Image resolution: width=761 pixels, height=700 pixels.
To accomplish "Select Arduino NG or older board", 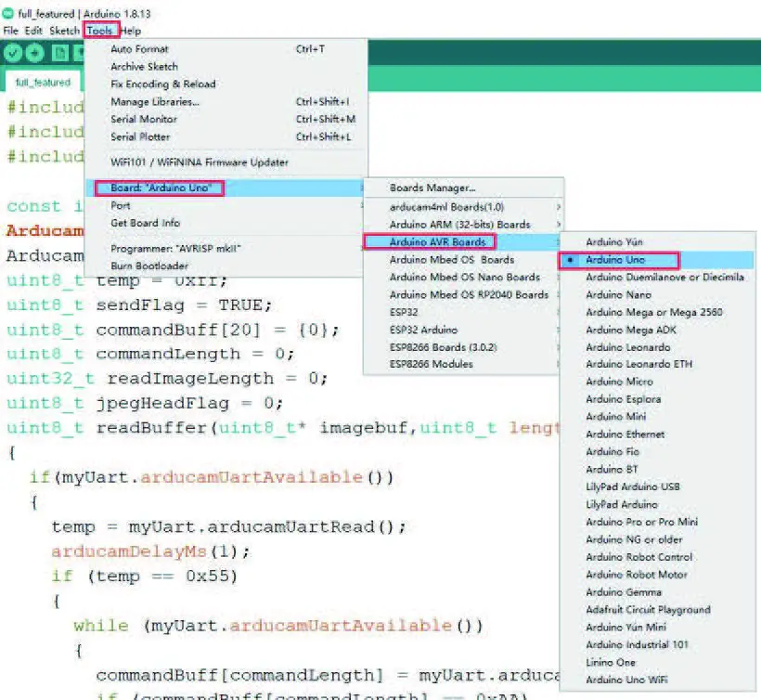I will (657, 539).
